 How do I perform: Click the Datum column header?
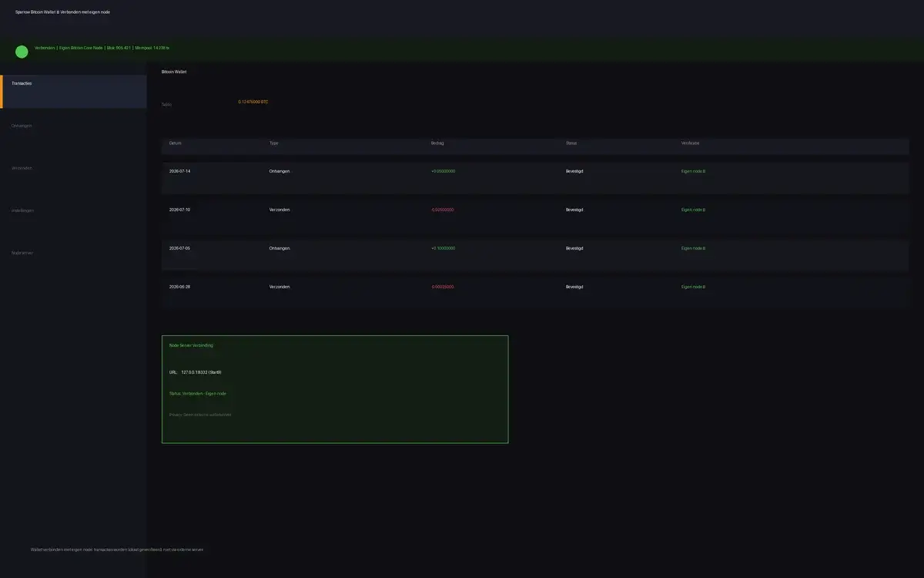176,143
